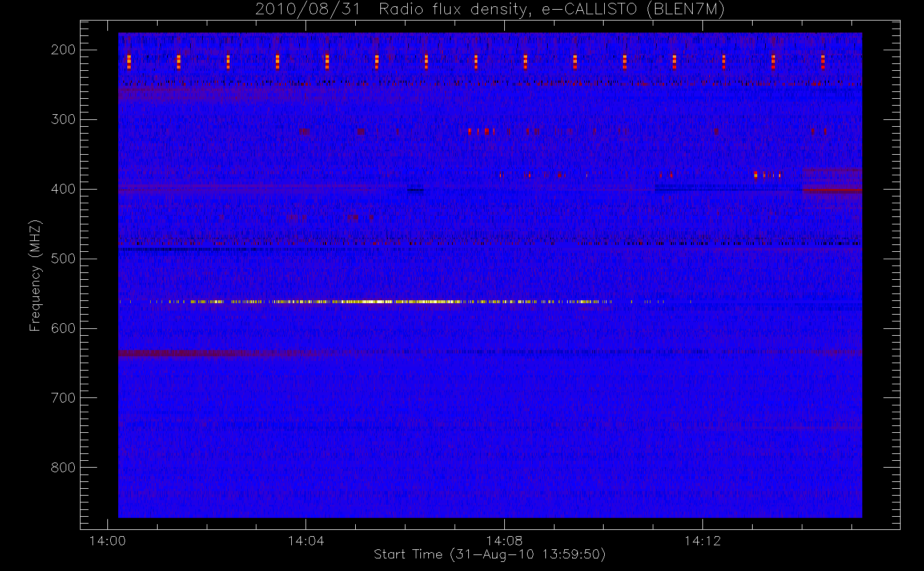Click the 300 frequency tick label
This screenshot has height=571, width=924.
pyautogui.click(x=63, y=119)
